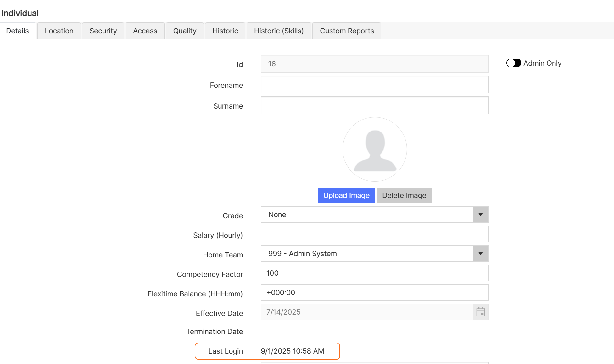
Task: Click the Upload Image button
Action: click(346, 195)
